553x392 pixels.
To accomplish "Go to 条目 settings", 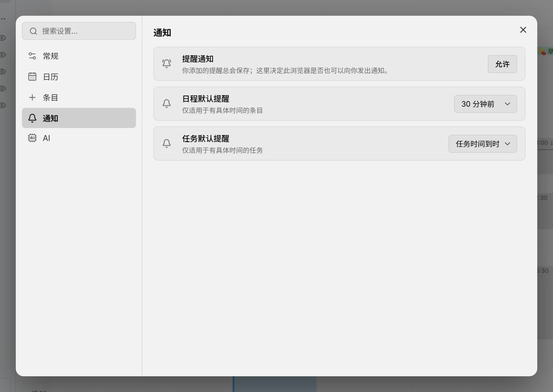I will coord(79,98).
